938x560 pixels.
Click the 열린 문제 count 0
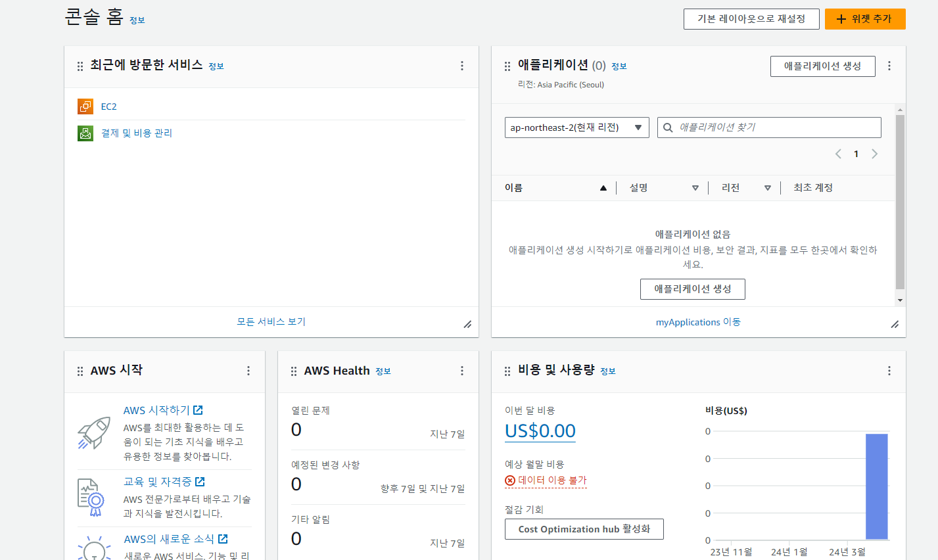point(296,430)
